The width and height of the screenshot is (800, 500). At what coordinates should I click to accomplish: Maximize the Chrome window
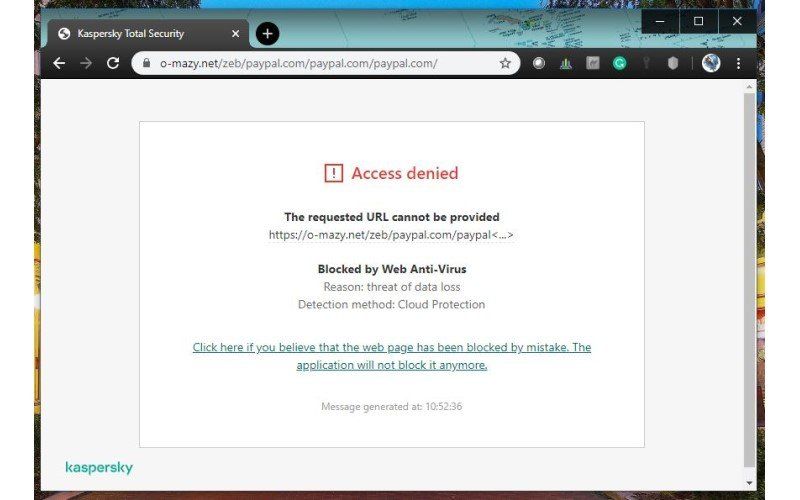(x=698, y=21)
